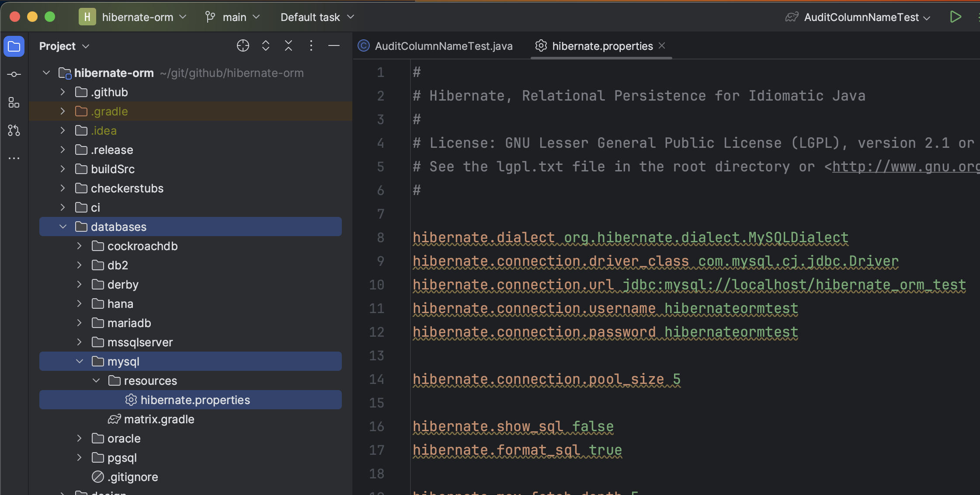Open the Project tool window icon
The height and width of the screenshot is (495, 980).
point(14,46)
